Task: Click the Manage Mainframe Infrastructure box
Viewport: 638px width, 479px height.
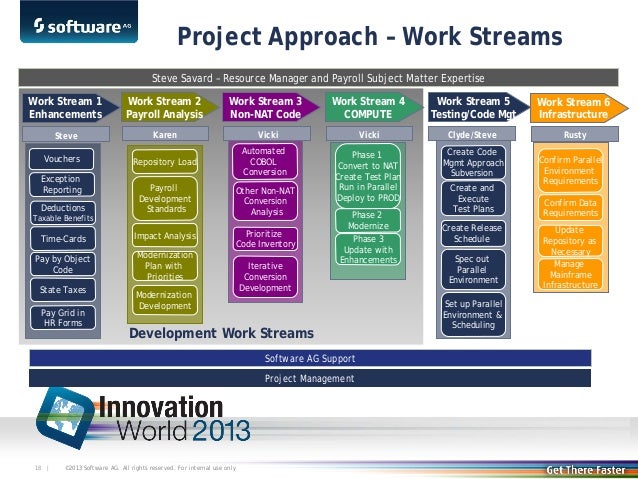Action: point(570,275)
